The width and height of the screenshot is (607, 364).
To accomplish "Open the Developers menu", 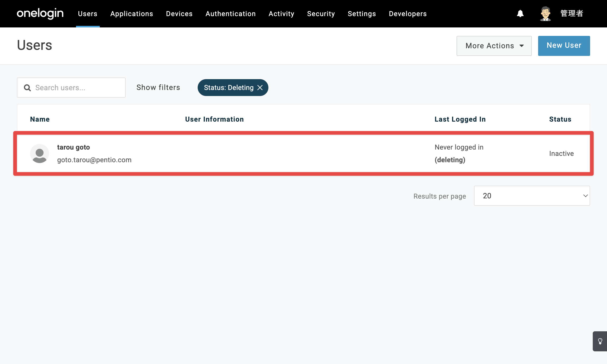I will 408,14.
